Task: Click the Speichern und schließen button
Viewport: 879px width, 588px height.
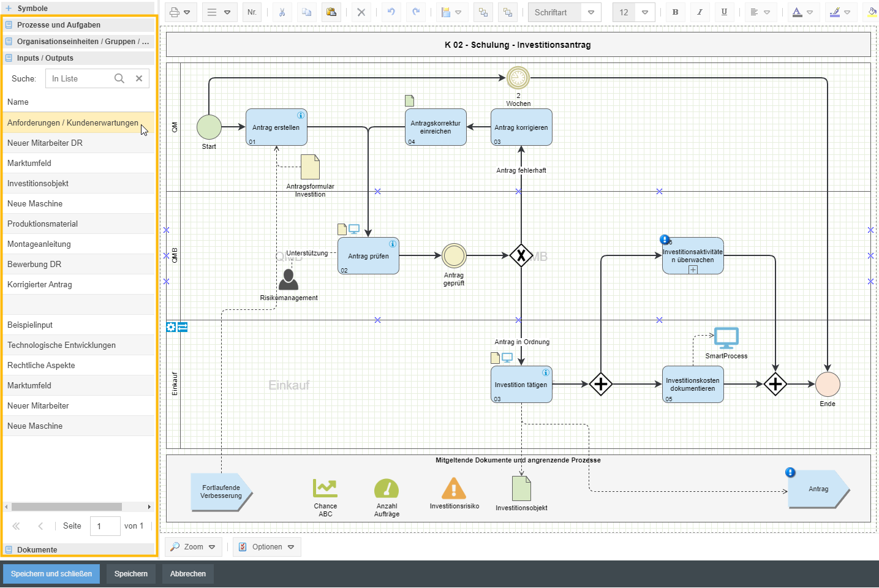Action: click(51, 574)
